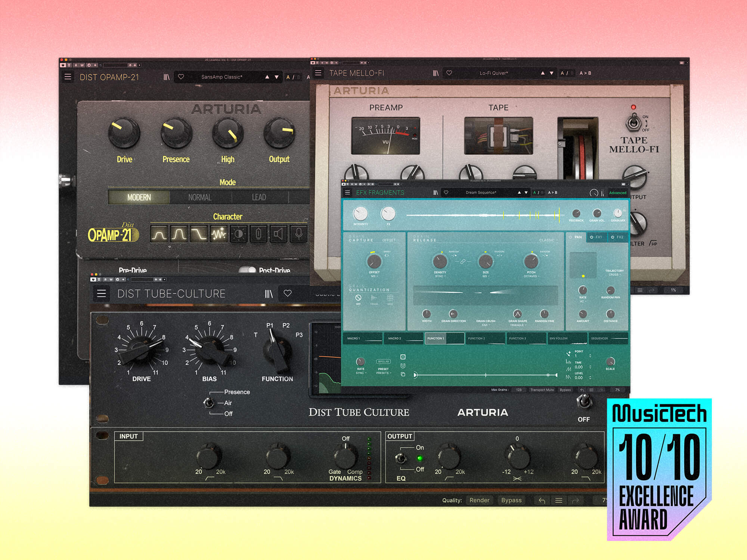The image size is (747, 560).
Task: Click the Intensity knob in EFX Fragments
Action: (360, 214)
